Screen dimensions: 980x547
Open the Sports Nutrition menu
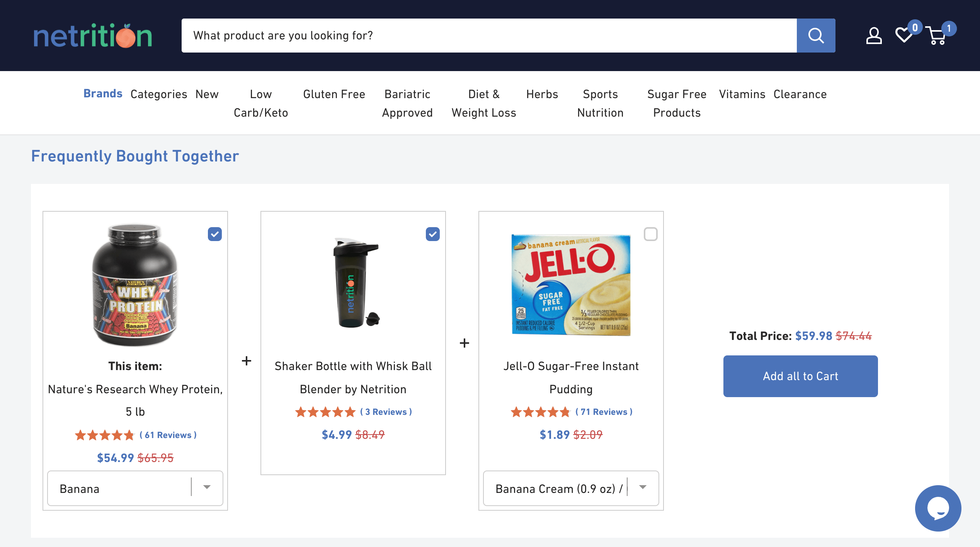coord(601,104)
